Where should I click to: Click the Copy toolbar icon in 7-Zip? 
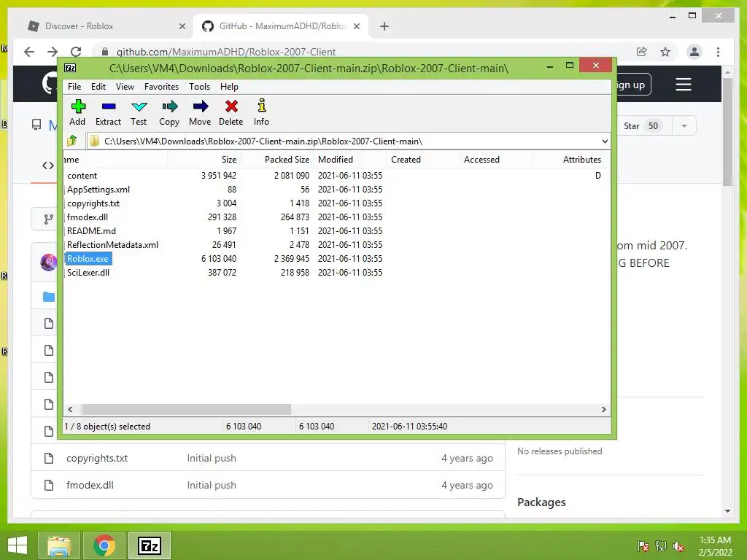(169, 112)
